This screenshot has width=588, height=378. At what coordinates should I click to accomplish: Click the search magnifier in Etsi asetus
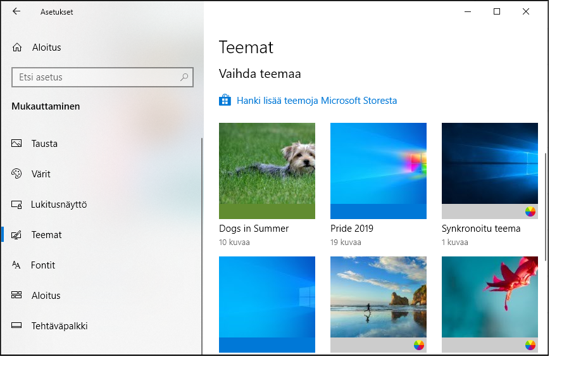184,77
